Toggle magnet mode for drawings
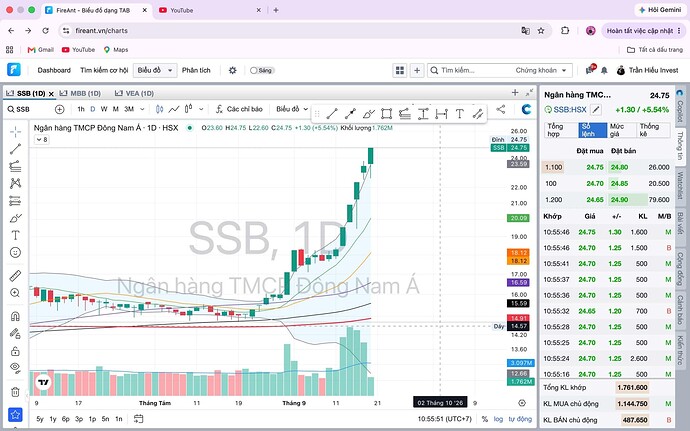 15,316
